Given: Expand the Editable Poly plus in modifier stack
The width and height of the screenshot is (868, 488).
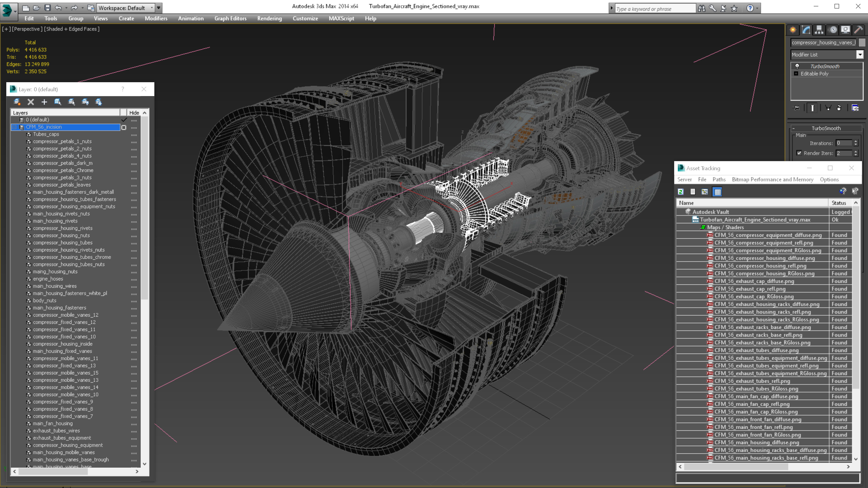Looking at the screenshot, I should (796, 74).
